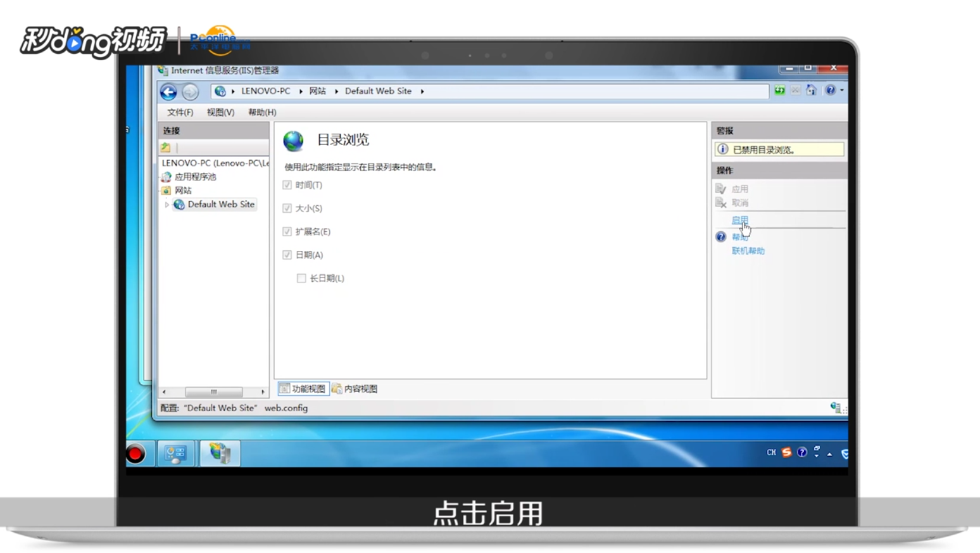Click the red record button on taskbar
This screenshot has width=980, height=553.
[x=135, y=454]
